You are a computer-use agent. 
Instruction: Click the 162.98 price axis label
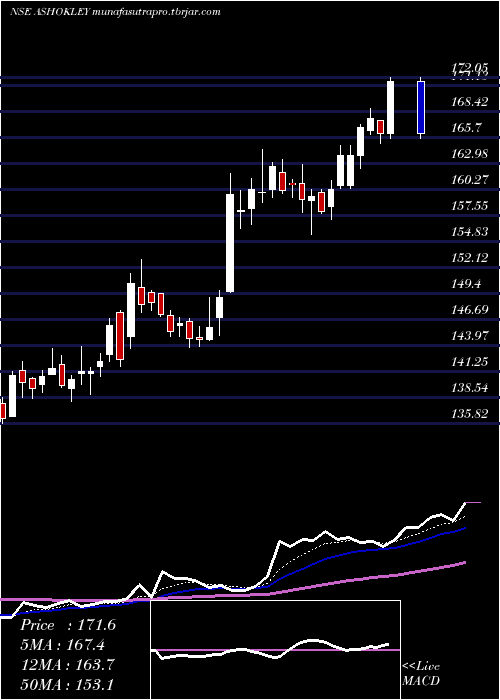point(469,154)
